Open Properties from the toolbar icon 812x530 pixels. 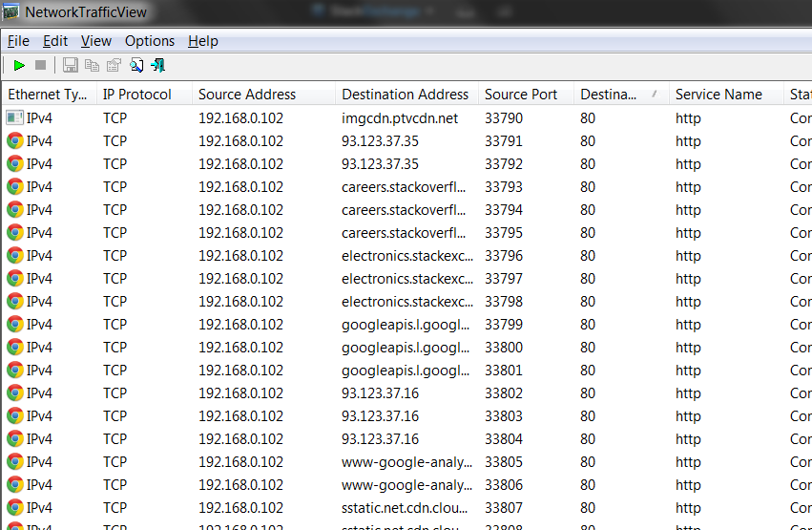pos(114,65)
